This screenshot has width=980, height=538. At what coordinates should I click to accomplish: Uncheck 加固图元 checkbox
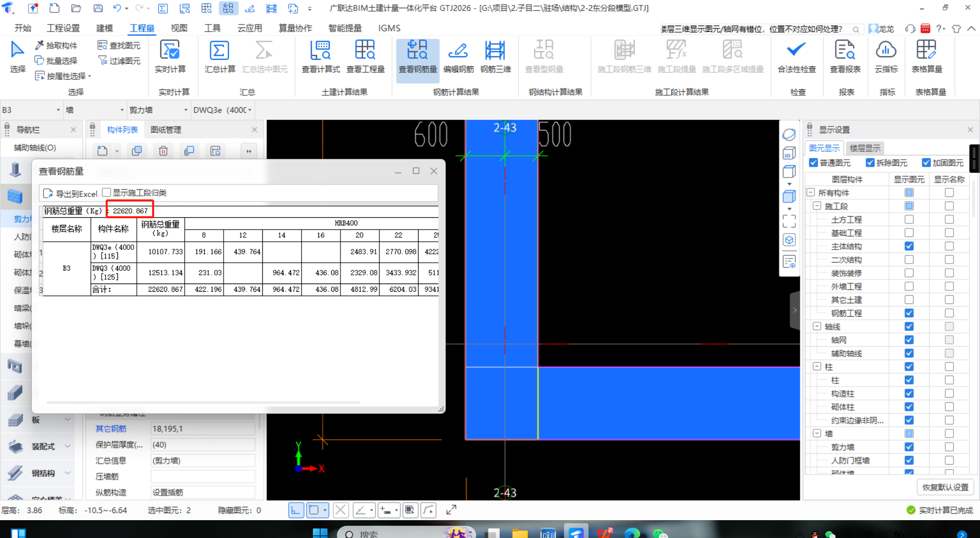[926, 163]
